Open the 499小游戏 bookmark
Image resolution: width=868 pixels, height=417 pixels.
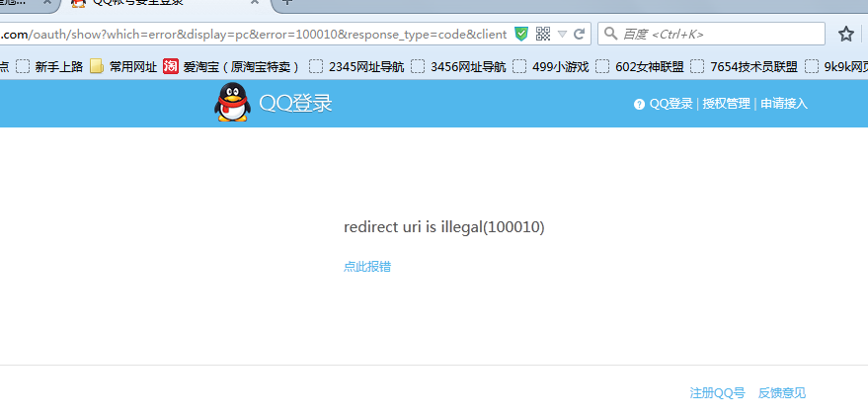click(x=550, y=67)
